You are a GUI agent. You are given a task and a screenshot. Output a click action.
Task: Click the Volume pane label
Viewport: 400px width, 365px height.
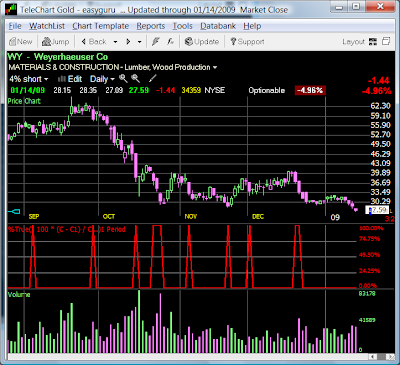(x=19, y=295)
